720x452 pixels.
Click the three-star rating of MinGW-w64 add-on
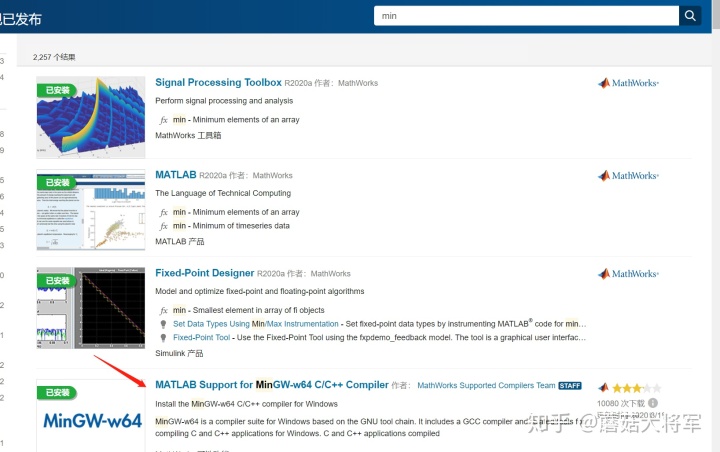(636, 388)
